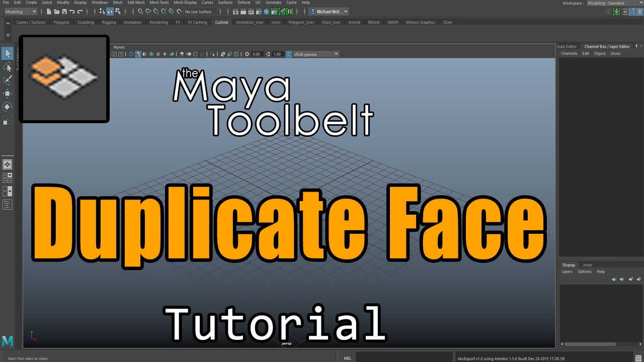Select by component type mode icon
Viewport: 644px width, 362px height.
[118, 12]
